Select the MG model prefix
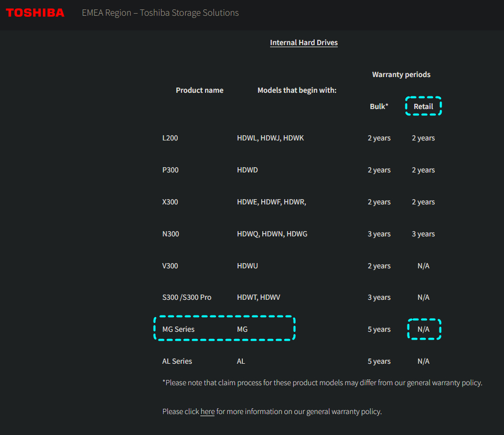Image resolution: width=504 pixels, height=435 pixels. click(242, 329)
